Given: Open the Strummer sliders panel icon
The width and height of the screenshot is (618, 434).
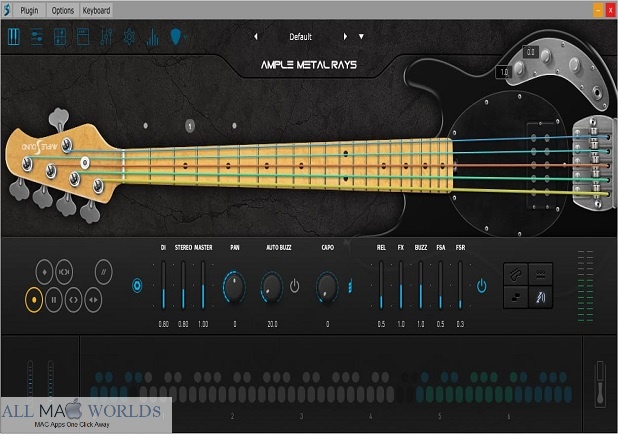Looking at the screenshot, I should (37, 37).
